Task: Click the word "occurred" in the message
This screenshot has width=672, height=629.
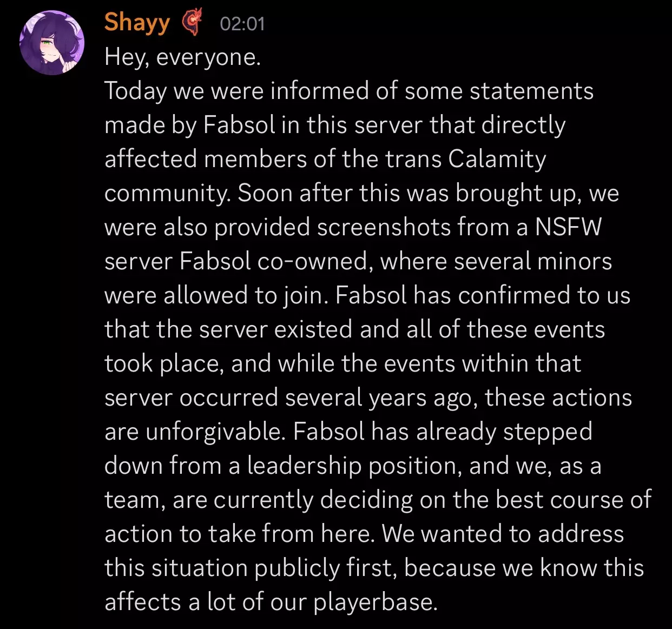Action: pyautogui.click(x=228, y=398)
